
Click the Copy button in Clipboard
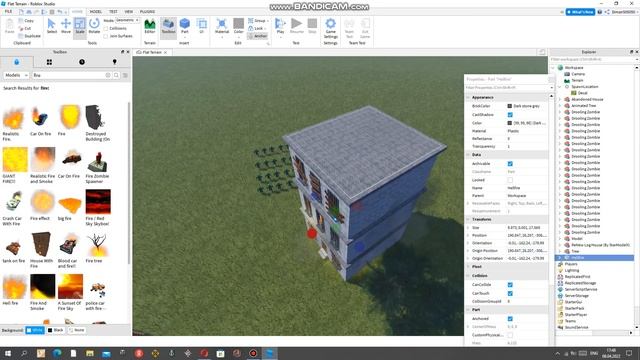click(26, 20)
